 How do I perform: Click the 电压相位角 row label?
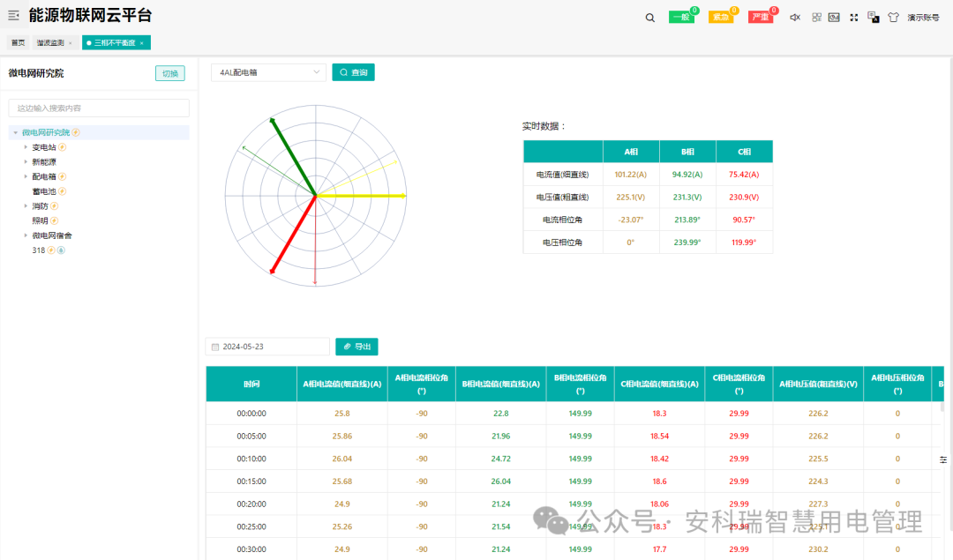[562, 242]
